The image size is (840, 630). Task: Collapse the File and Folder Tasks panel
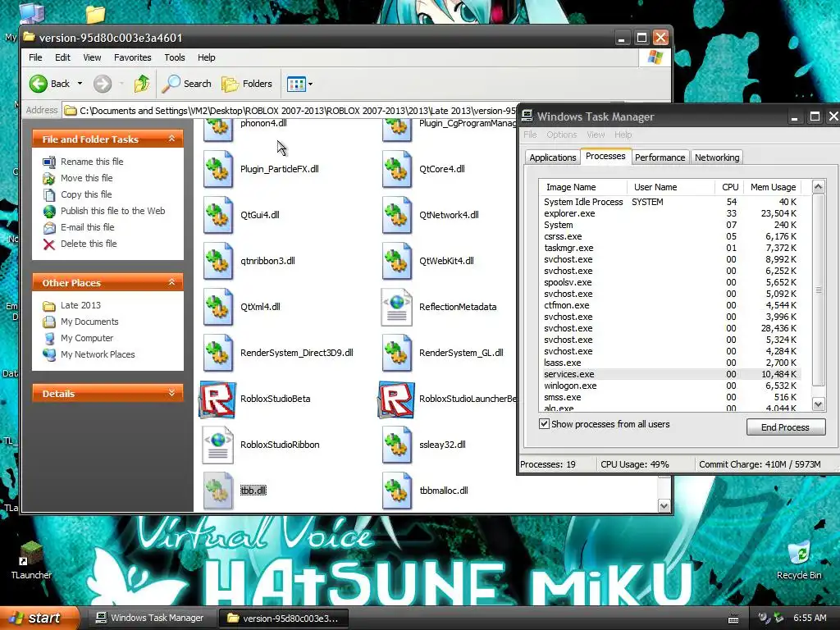tap(171, 139)
